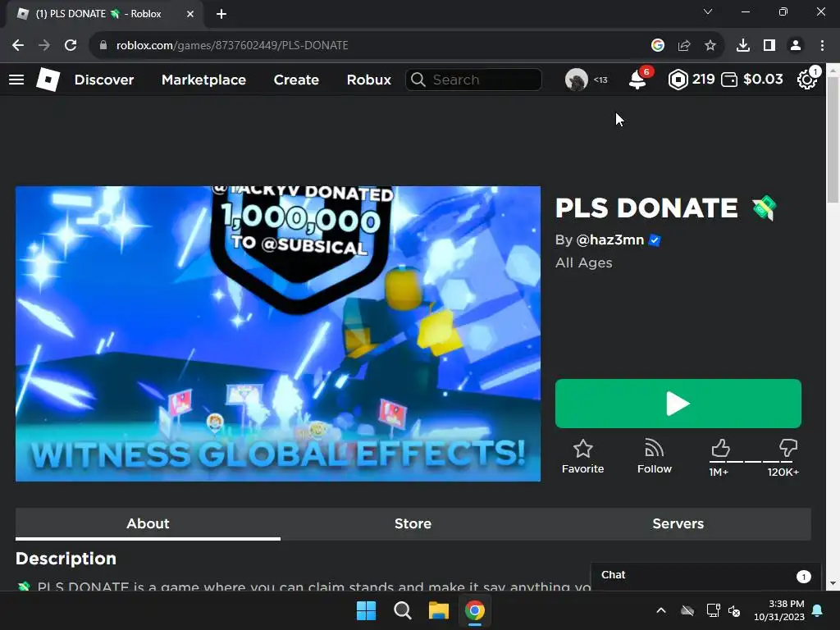Switch to the Servers tab
Screen dimensions: 840x630
[x=678, y=523]
